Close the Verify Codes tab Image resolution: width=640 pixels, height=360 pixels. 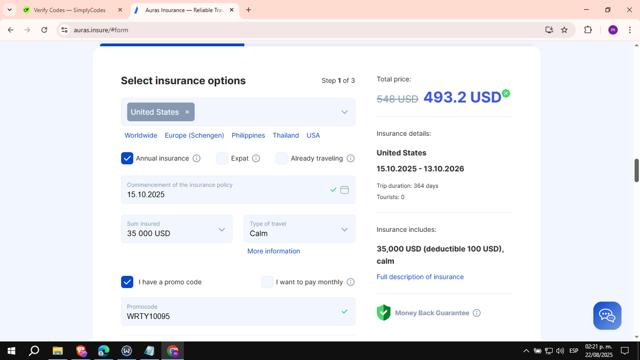[x=120, y=10]
